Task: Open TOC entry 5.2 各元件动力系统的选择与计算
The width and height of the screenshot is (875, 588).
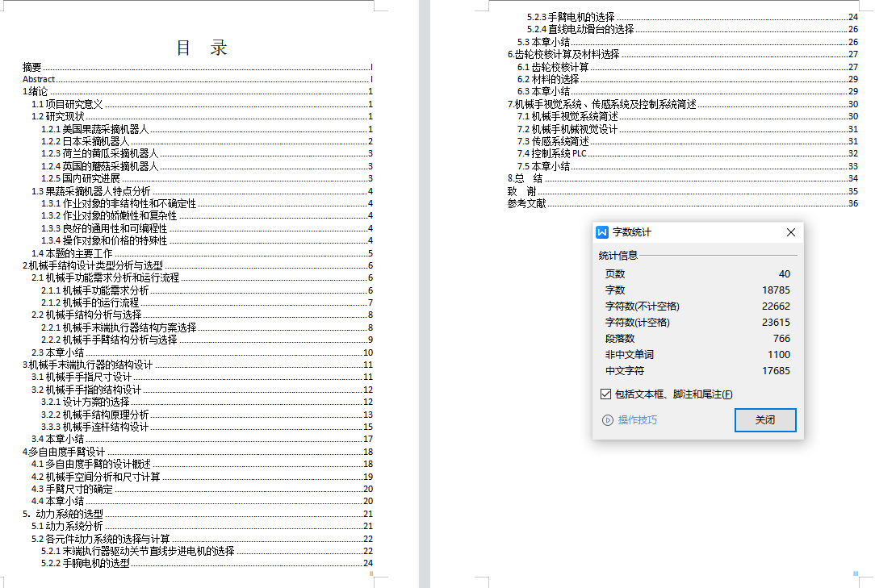Action: [202, 539]
